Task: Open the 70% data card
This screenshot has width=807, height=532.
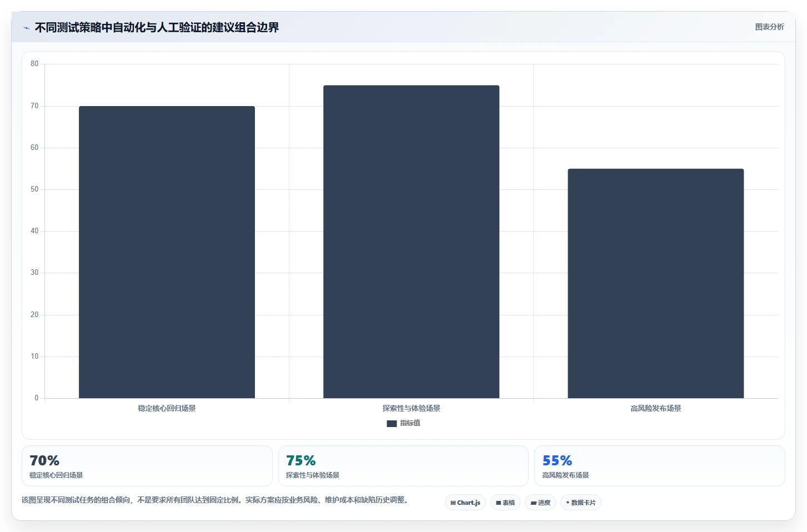Action: (x=147, y=466)
